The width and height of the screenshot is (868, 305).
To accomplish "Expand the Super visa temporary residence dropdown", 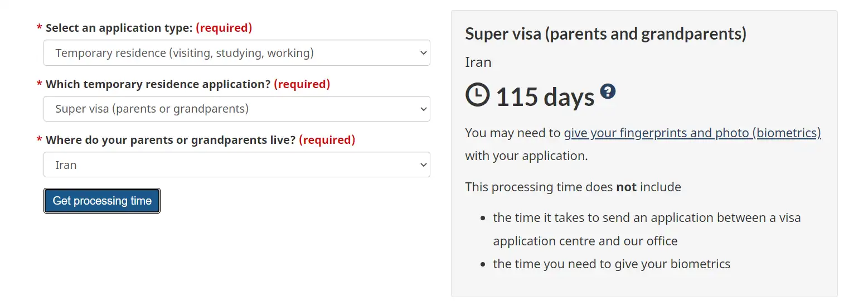I will [237, 109].
